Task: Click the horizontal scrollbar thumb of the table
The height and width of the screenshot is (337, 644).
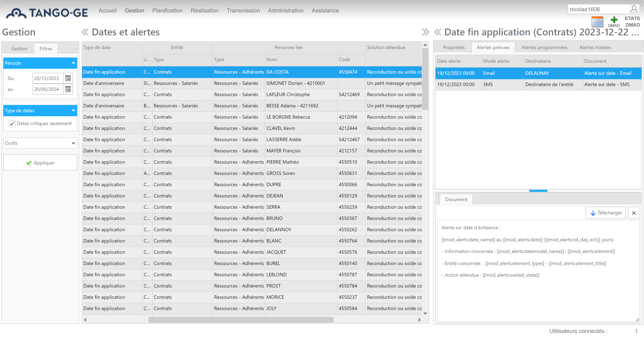Action: coord(241,320)
